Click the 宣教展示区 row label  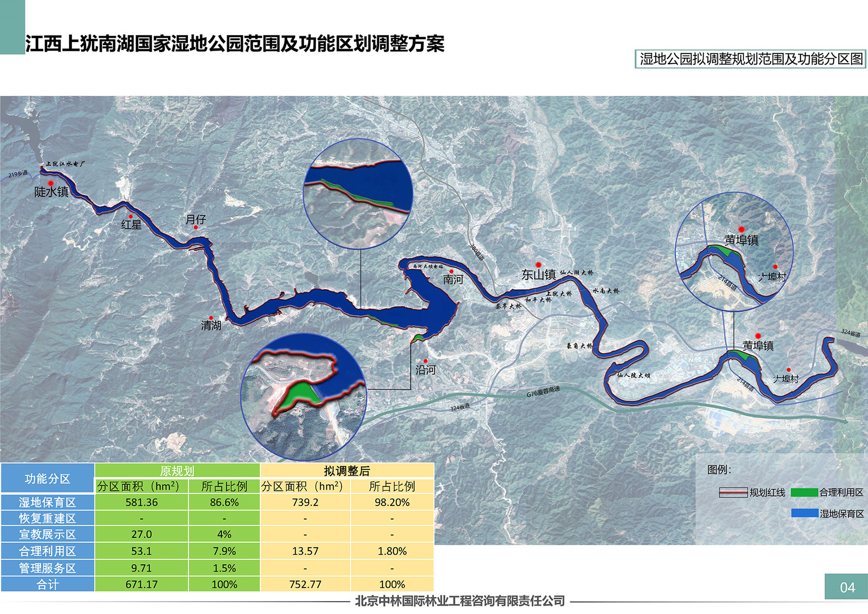pos(47,534)
